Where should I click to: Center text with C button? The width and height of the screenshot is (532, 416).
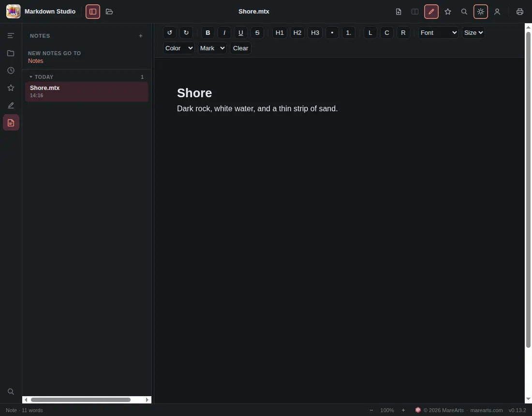pos(387,32)
